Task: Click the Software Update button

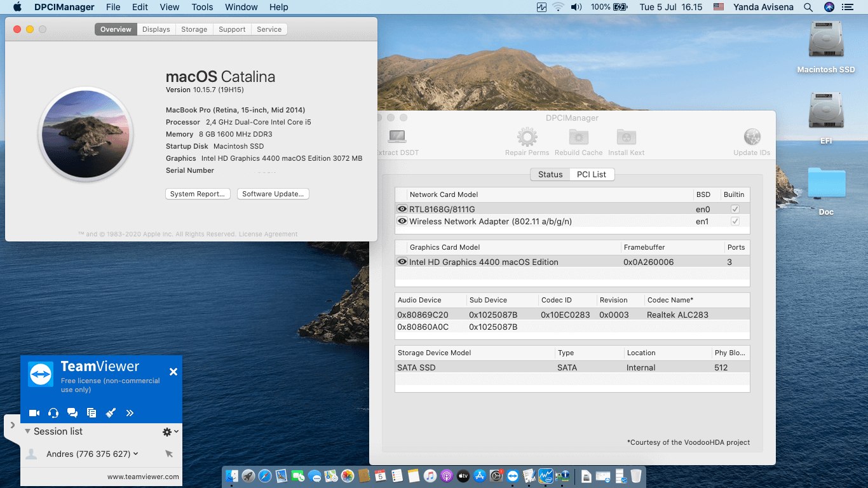Action: (x=273, y=194)
